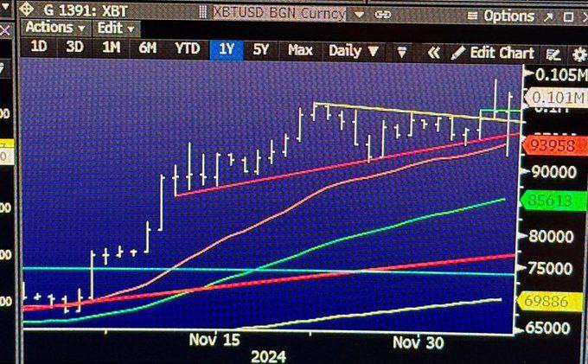Screen dimensions: 588x364
Task: Select the 1D time range
Action: coord(39,49)
